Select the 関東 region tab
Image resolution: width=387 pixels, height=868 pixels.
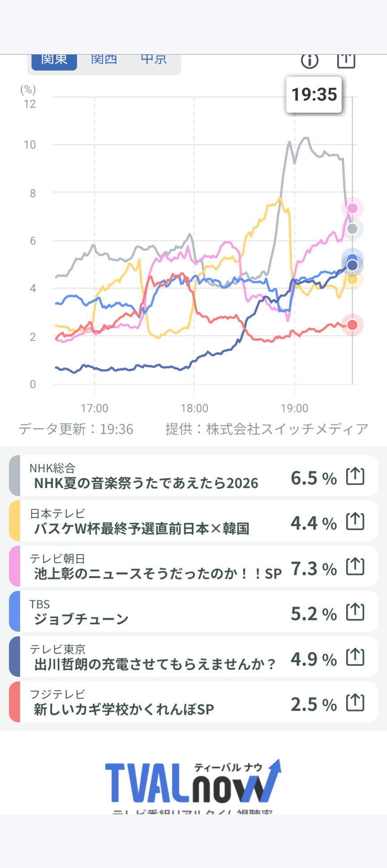click(54, 60)
